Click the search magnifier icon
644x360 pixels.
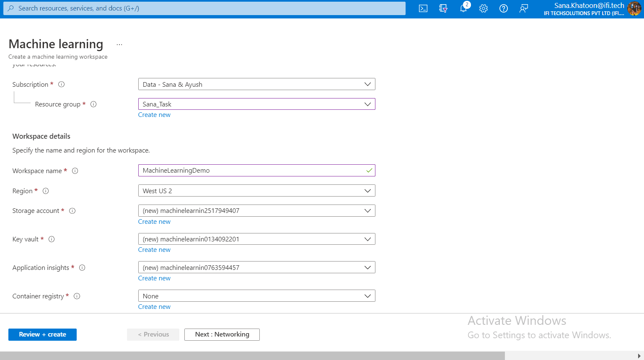[x=11, y=8]
